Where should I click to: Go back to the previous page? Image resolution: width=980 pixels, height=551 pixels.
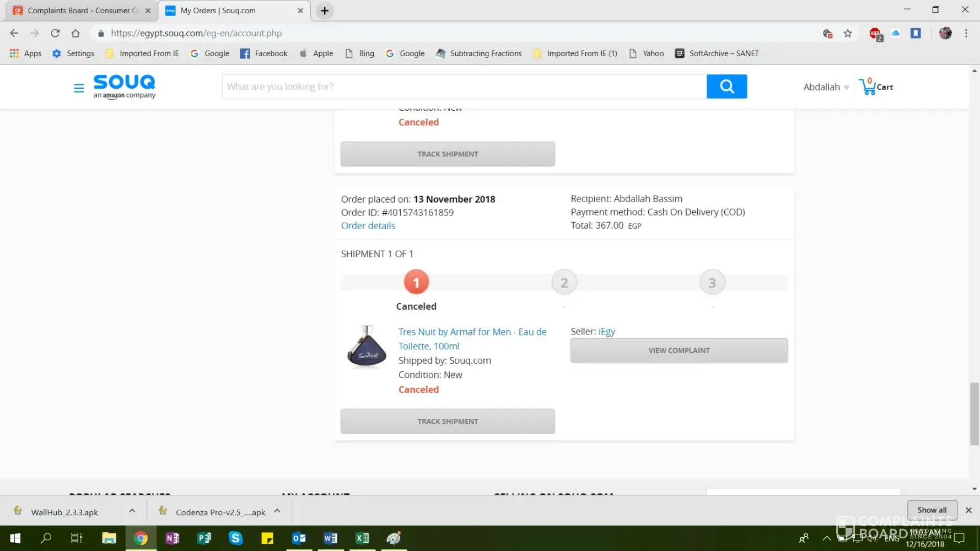(x=14, y=33)
